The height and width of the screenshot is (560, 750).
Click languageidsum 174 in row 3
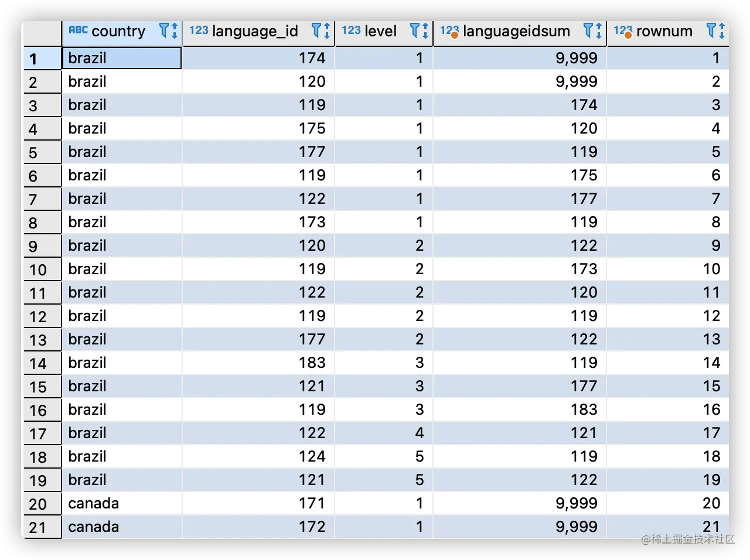(x=520, y=105)
